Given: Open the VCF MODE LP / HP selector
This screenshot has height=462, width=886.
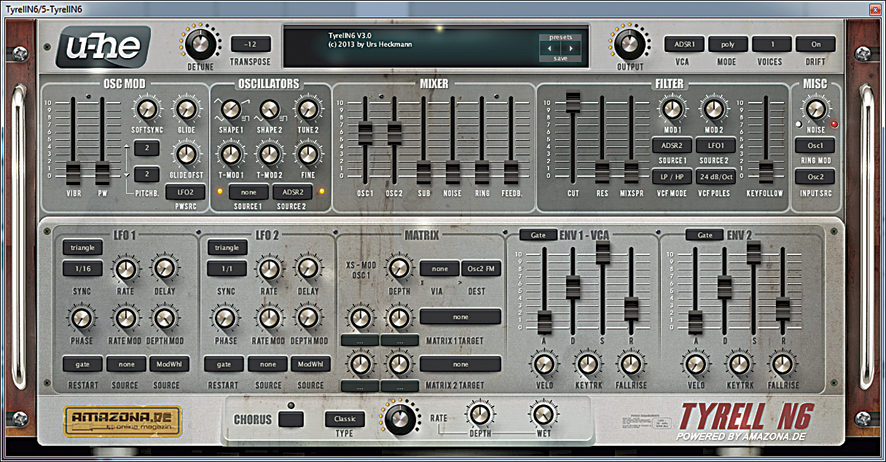Looking at the screenshot, I should click(672, 177).
